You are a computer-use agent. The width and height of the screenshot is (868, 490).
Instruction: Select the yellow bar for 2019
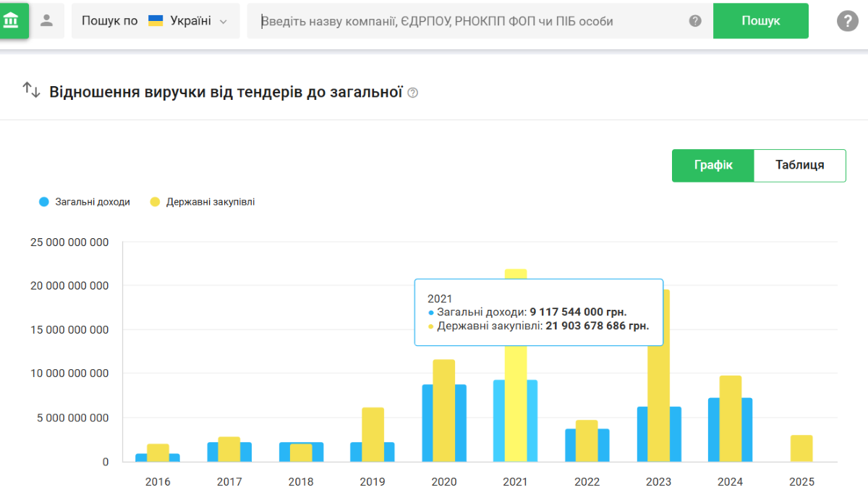[x=373, y=434]
